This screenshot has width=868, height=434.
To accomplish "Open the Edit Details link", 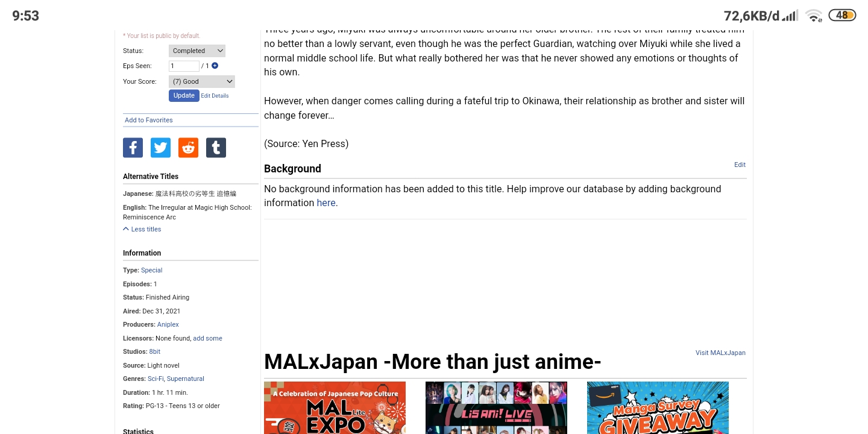I will coord(215,96).
